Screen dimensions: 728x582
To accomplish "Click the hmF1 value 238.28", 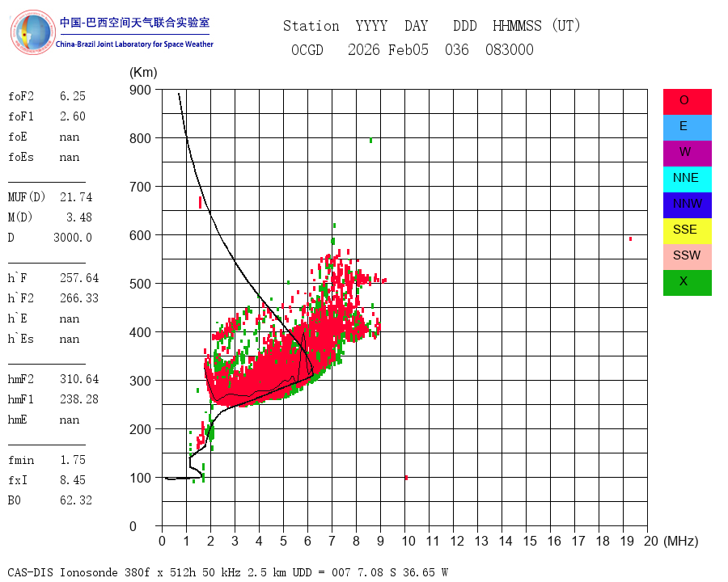I will (x=79, y=399).
